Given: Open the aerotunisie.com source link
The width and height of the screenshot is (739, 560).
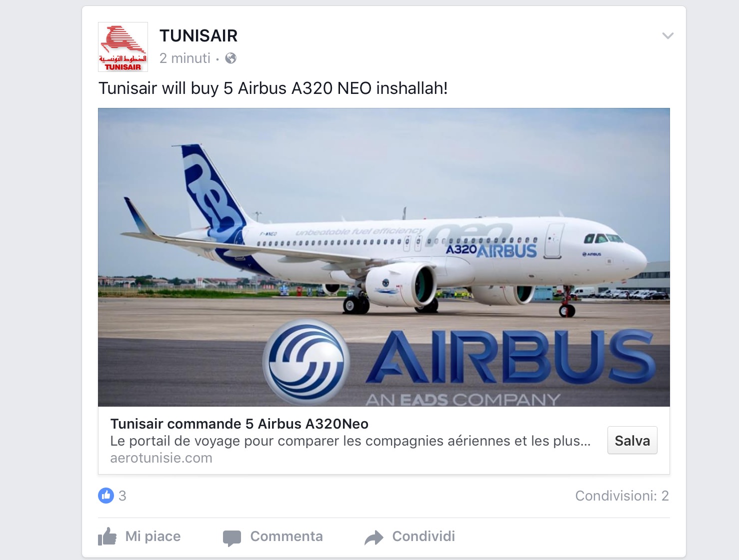Looking at the screenshot, I should [161, 458].
